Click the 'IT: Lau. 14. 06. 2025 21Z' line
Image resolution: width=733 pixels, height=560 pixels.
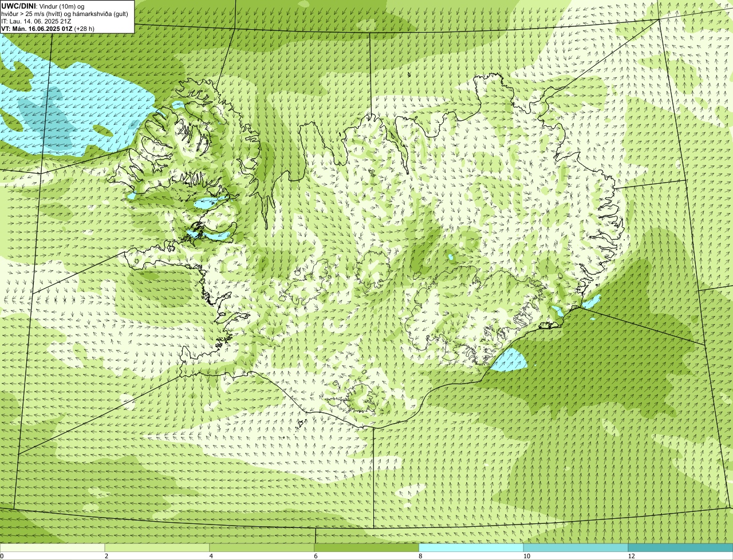(36, 21)
